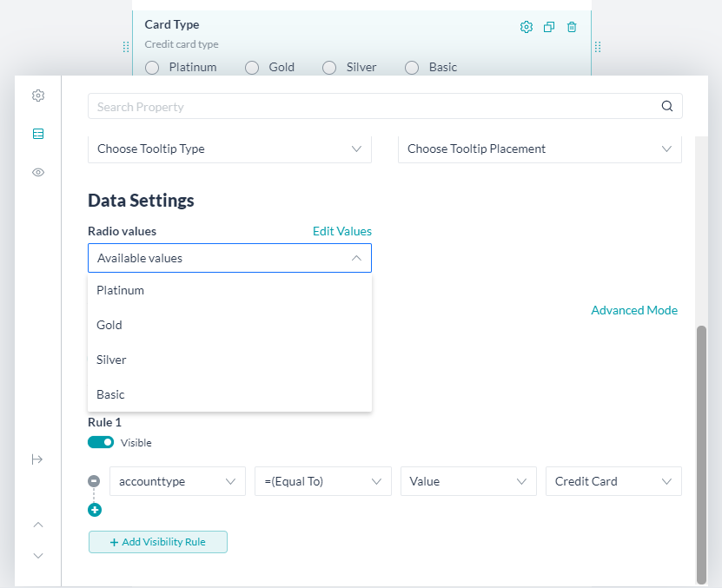The image size is (722, 588).
Task: Choose Gold from available values list
Action: point(229,325)
